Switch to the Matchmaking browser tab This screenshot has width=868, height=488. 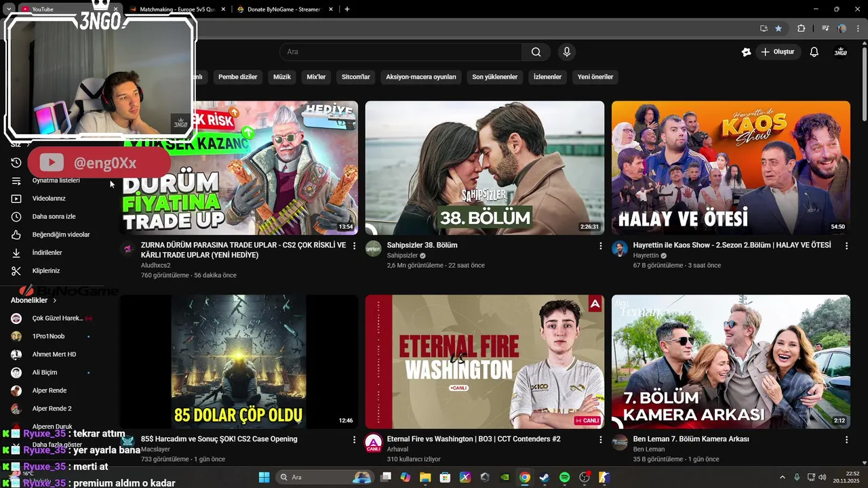point(178,9)
